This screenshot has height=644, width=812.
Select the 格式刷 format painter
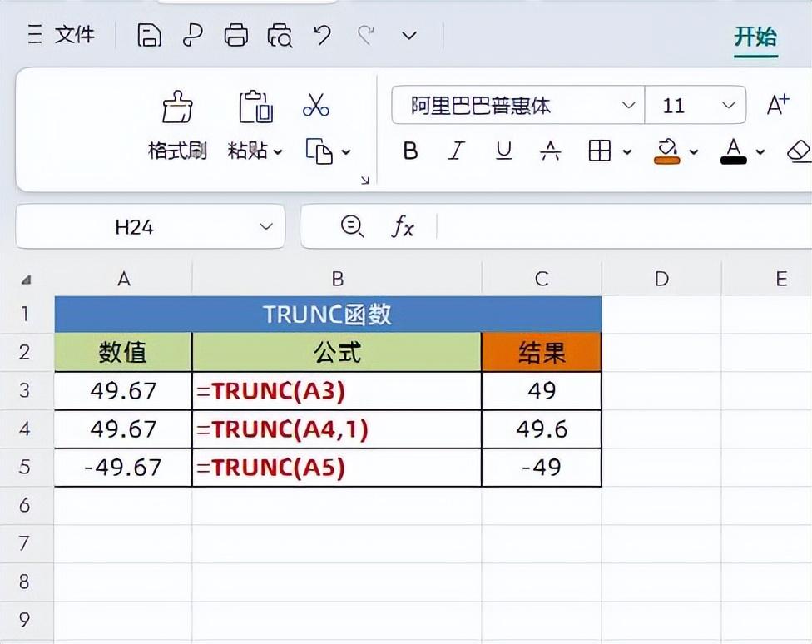tap(177, 126)
